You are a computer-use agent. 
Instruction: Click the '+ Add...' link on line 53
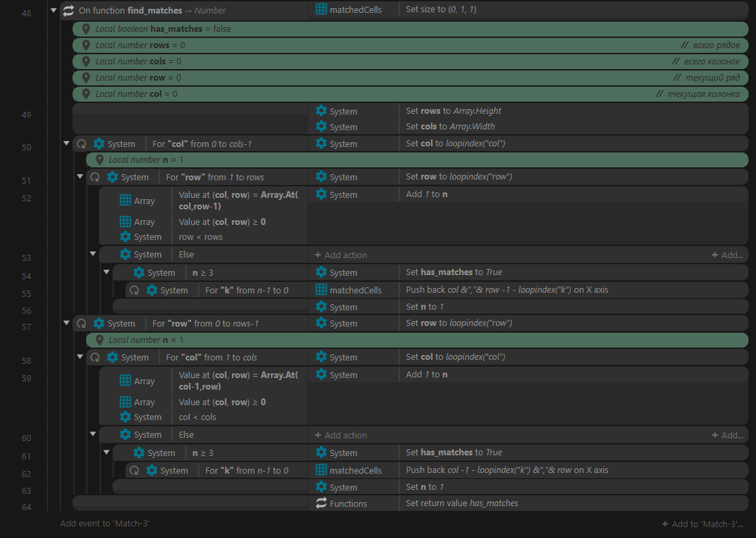(727, 255)
